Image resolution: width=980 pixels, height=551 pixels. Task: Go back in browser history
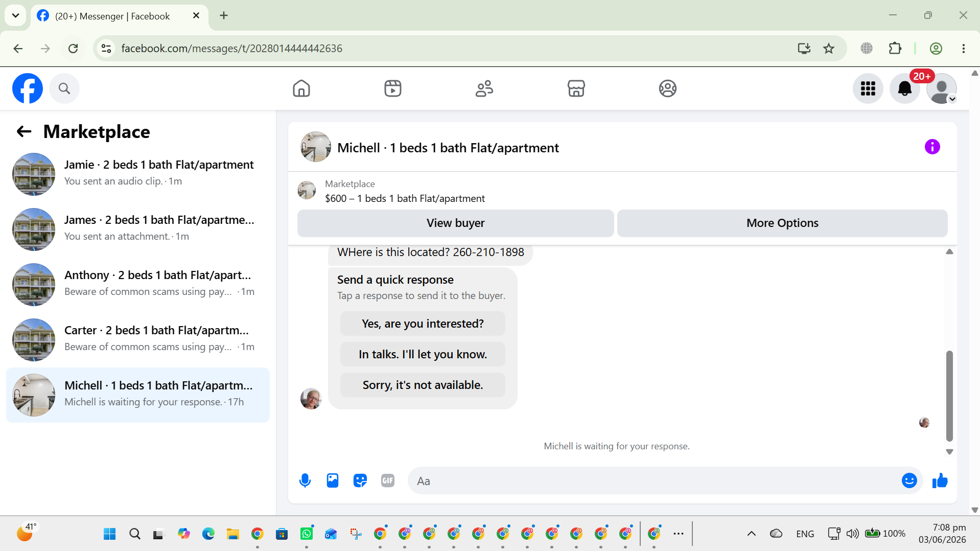coord(18,49)
